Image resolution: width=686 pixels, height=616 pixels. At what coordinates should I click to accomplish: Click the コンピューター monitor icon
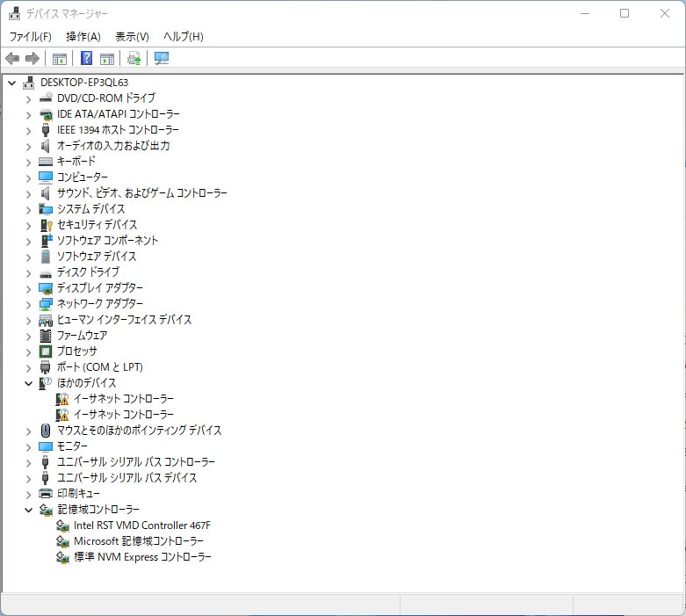tap(46, 178)
